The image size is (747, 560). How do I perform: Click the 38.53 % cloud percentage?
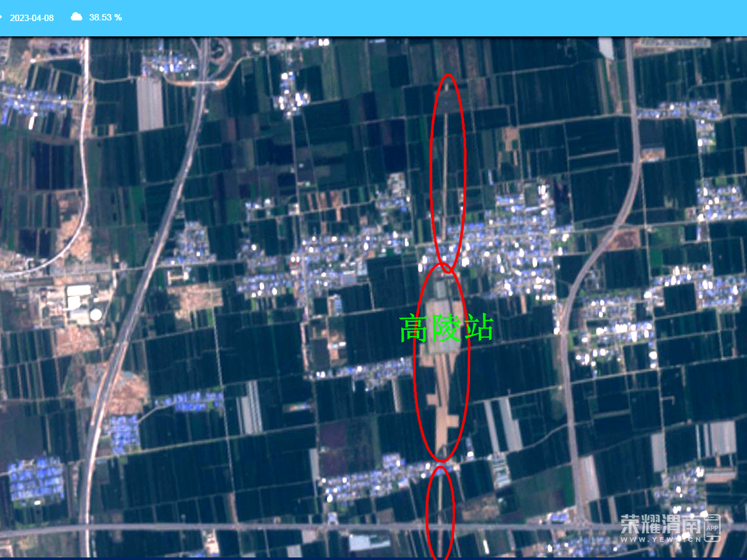click(105, 17)
